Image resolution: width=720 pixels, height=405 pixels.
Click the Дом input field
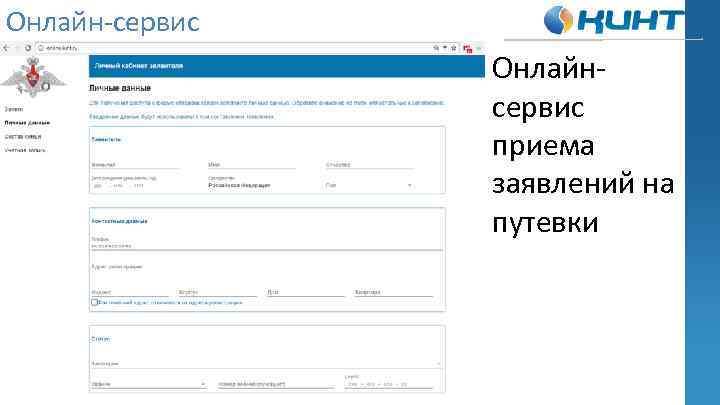click(306, 292)
